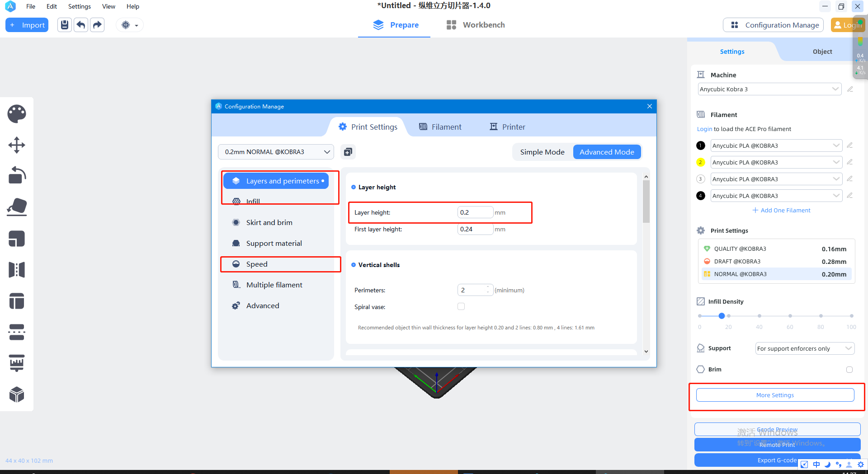Expand filament 2 Anycubic PLA dropdown

tap(776, 162)
